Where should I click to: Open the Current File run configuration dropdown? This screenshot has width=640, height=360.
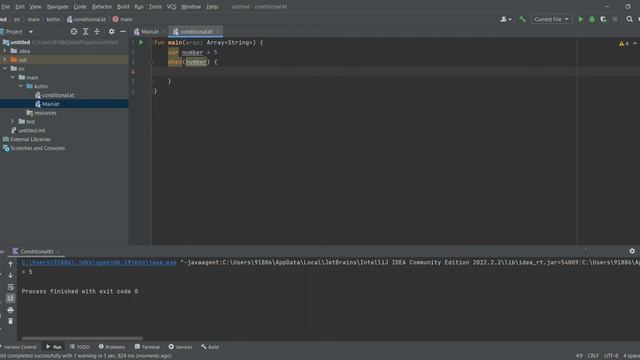pyautogui.click(x=551, y=19)
